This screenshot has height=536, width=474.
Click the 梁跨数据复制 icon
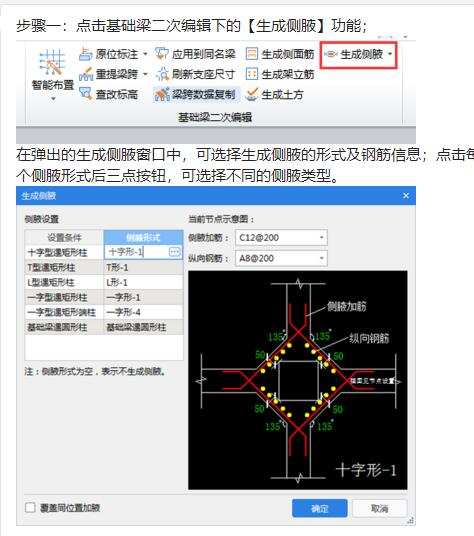click(x=162, y=94)
